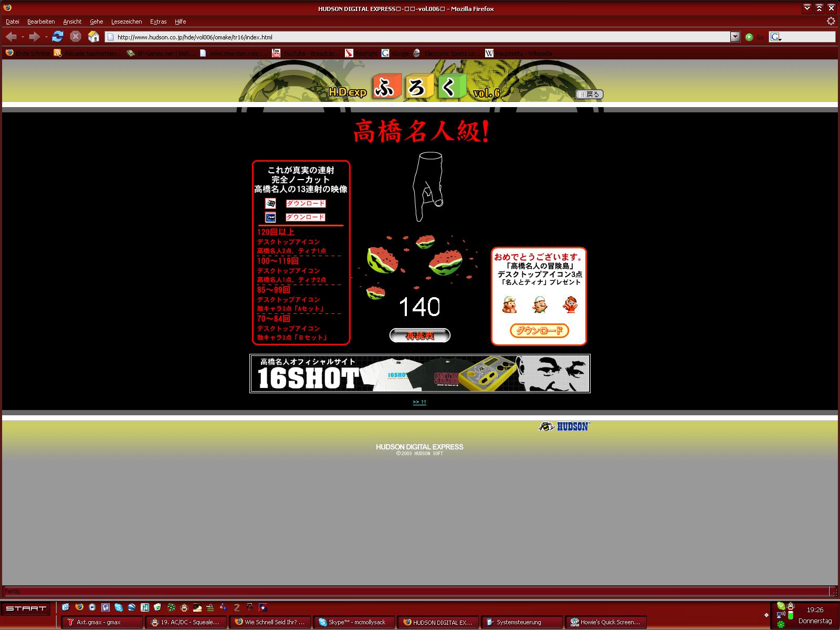Click the network volume tray icon

(x=780, y=615)
